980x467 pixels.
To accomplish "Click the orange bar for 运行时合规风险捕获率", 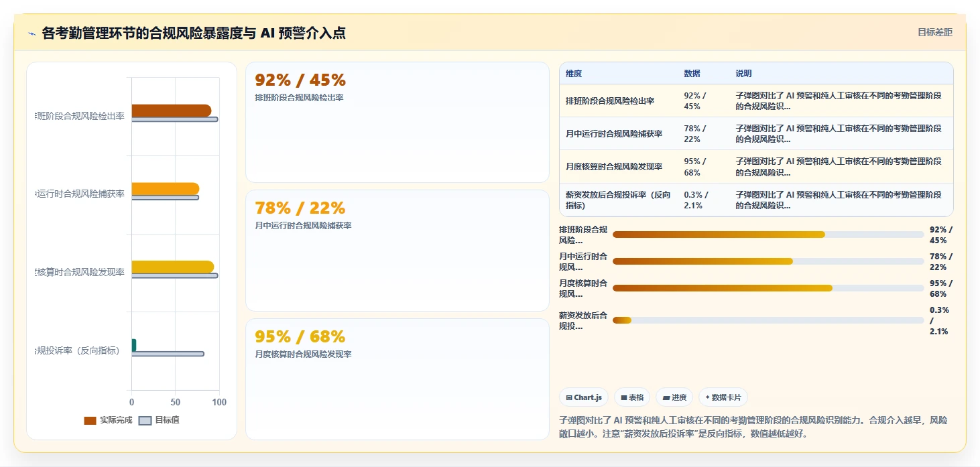I will 166,189.
